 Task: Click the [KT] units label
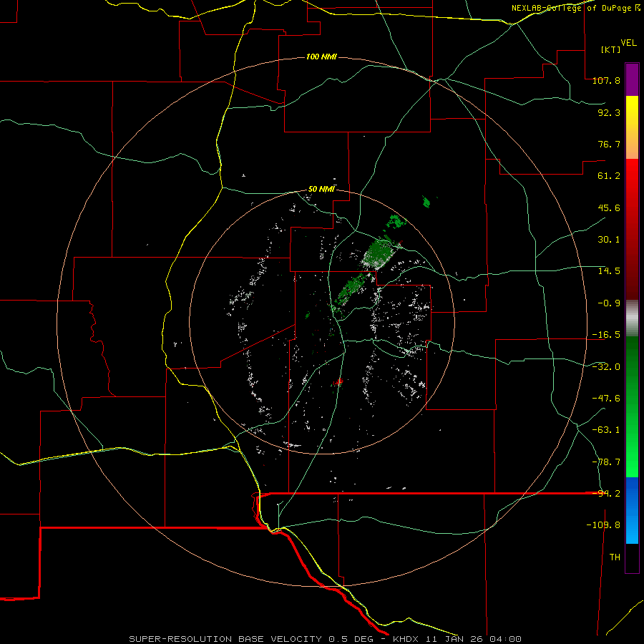point(610,49)
